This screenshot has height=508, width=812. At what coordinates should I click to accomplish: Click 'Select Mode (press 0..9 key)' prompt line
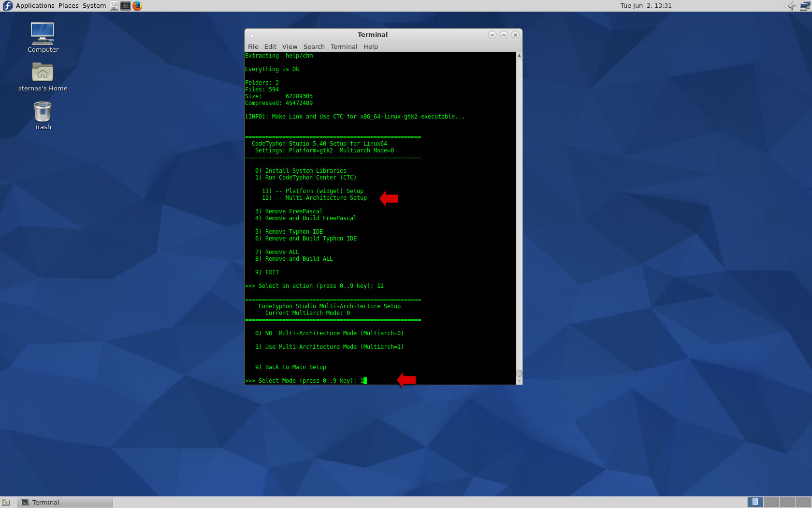tap(305, 381)
